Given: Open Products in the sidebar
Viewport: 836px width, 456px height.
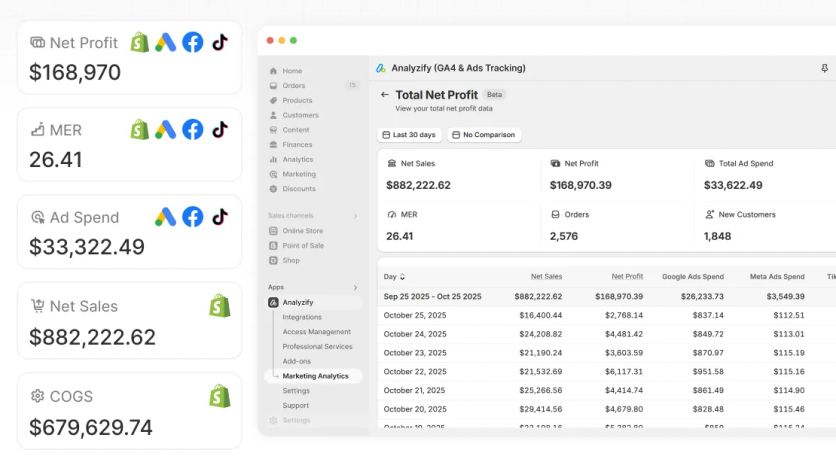Looking at the screenshot, I should click(298, 100).
